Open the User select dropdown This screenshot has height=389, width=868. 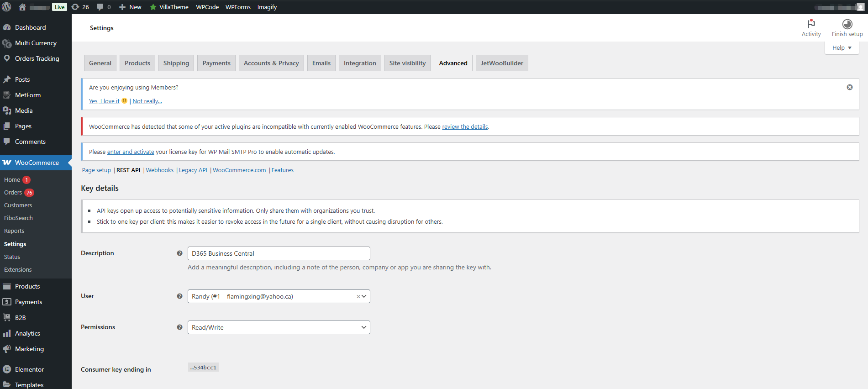pyautogui.click(x=279, y=296)
